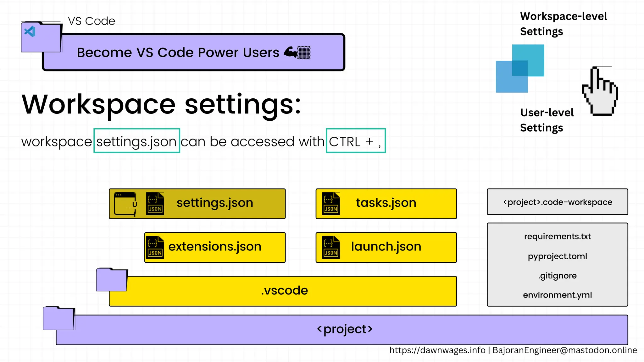This screenshot has width=644, height=362.
Task: Open the https://dawnwages.info link
Action: pos(437,350)
